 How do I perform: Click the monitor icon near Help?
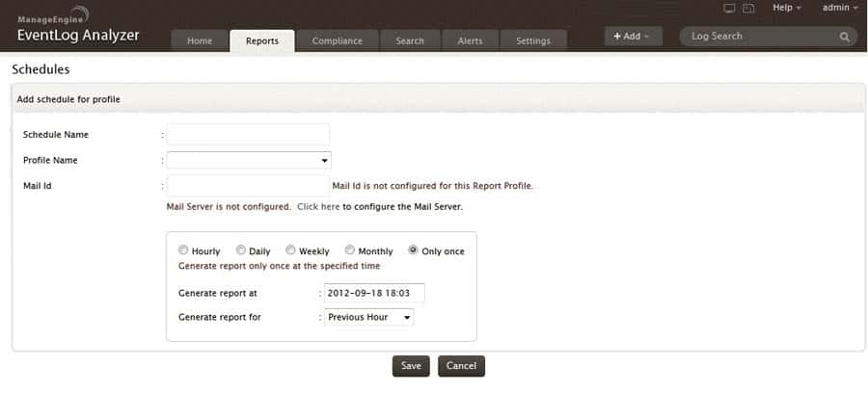(730, 9)
